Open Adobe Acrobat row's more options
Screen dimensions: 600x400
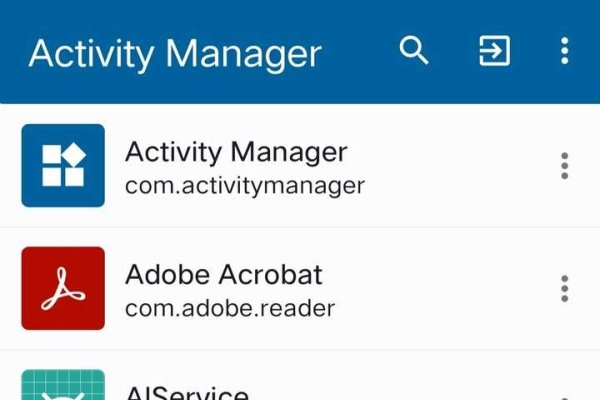(565, 288)
